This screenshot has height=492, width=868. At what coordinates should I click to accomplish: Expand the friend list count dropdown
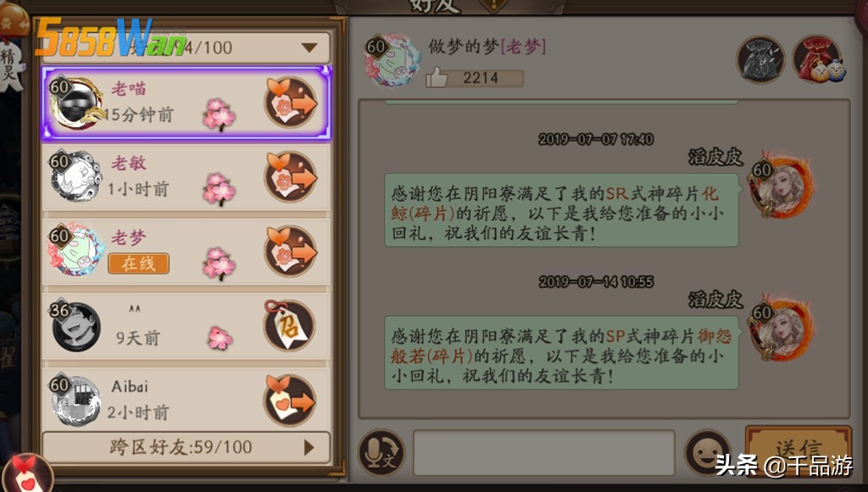(x=309, y=47)
